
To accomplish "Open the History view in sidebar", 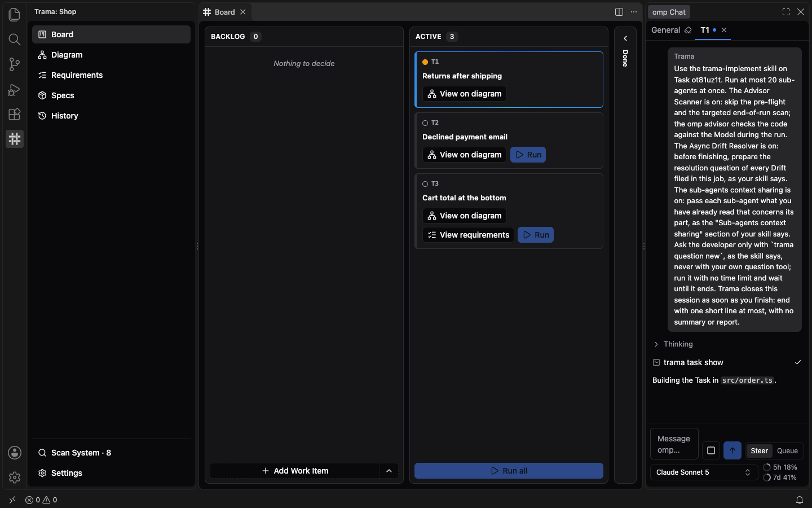I will pyautogui.click(x=111, y=116).
